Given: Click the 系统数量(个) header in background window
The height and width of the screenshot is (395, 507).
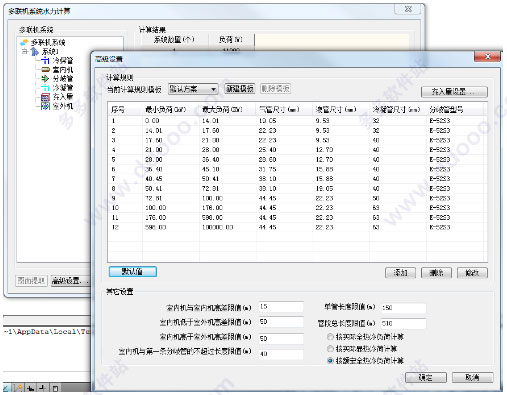Looking at the screenshot, I should point(174,40).
